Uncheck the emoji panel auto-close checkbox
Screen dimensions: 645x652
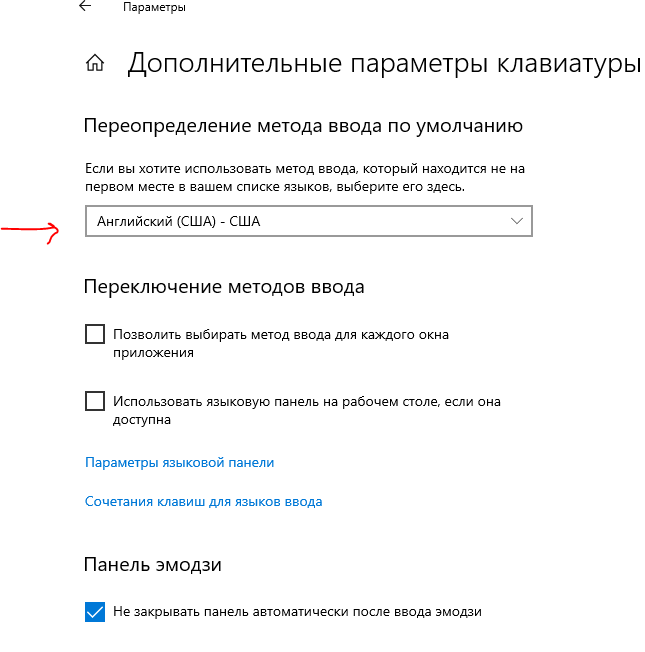(x=95, y=612)
